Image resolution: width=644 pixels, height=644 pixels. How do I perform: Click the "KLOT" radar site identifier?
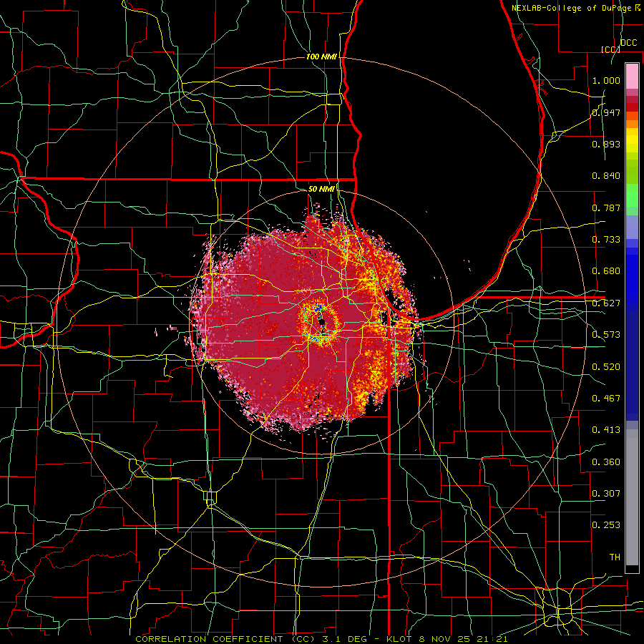point(399,639)
